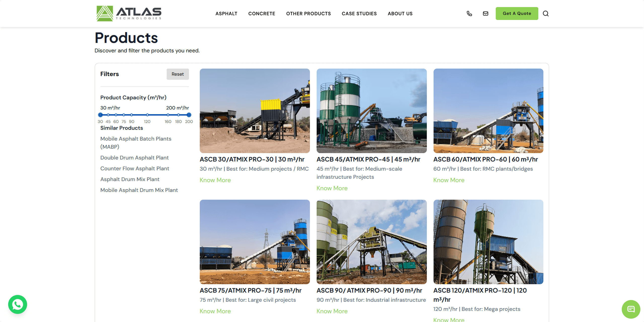Set slider to the 160 tick mark

click(x=168, y=115)
